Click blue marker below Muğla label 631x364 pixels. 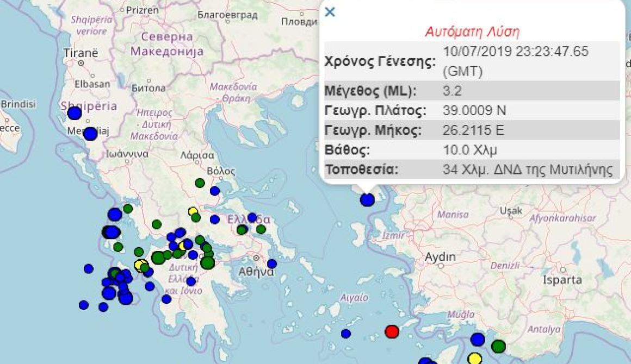(478, 340)
